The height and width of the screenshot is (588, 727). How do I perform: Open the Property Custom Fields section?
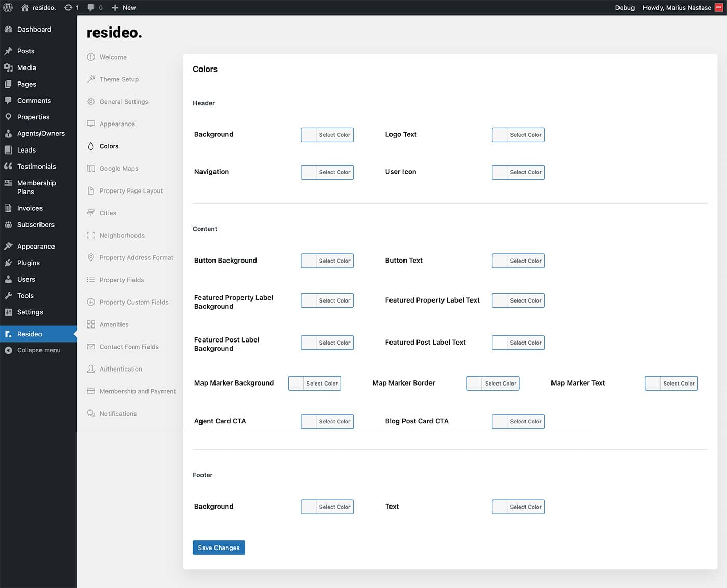coord(133,302)
